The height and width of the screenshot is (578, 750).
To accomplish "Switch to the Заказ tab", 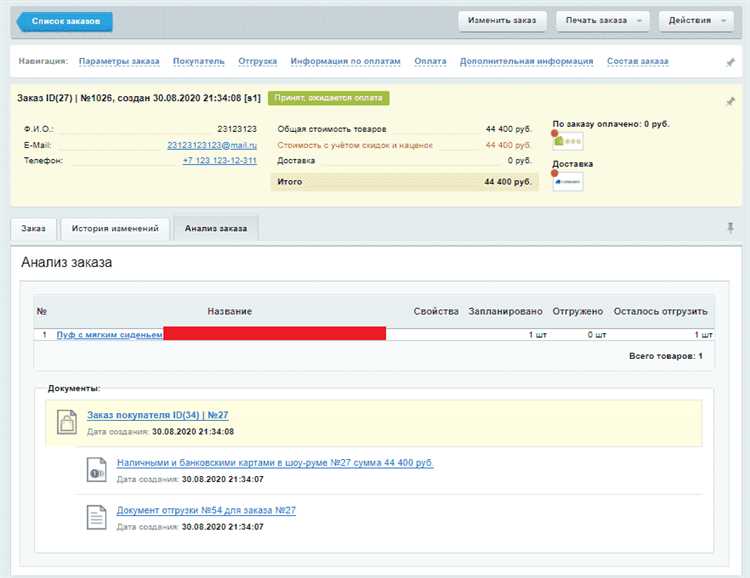I will 33,229.
